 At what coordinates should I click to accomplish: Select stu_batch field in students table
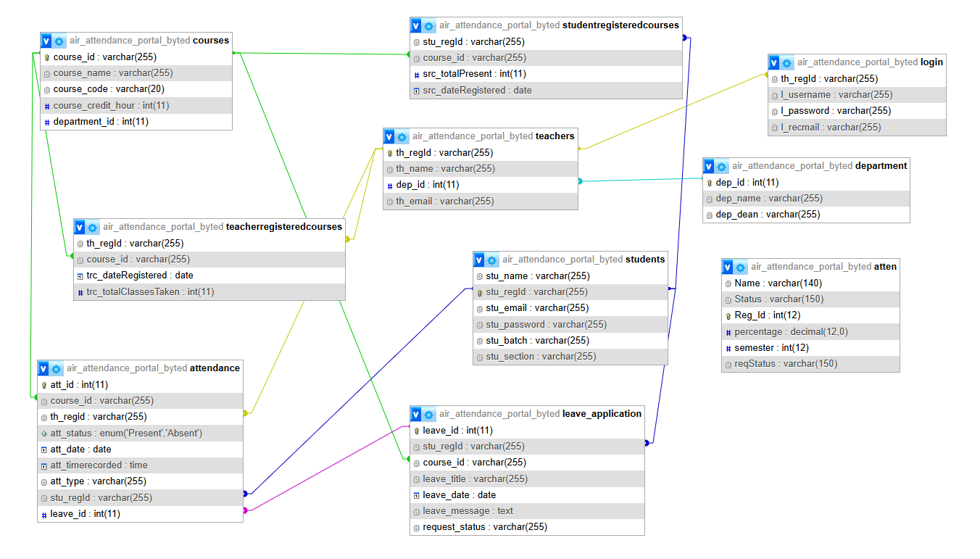click(570, 341)
